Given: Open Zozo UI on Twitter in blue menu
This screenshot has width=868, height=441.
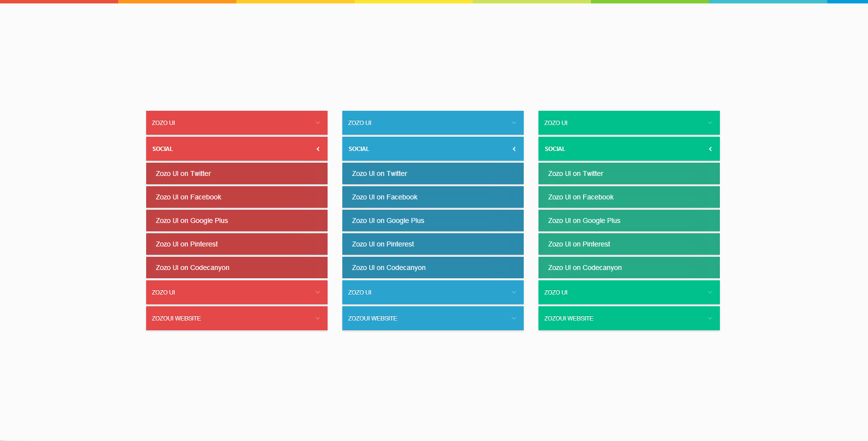Looking at the screenshot, I should point(433,173).
